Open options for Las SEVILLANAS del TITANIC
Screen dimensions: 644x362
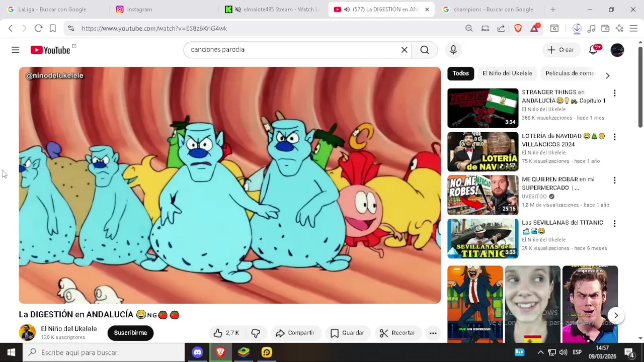point(614,223)
